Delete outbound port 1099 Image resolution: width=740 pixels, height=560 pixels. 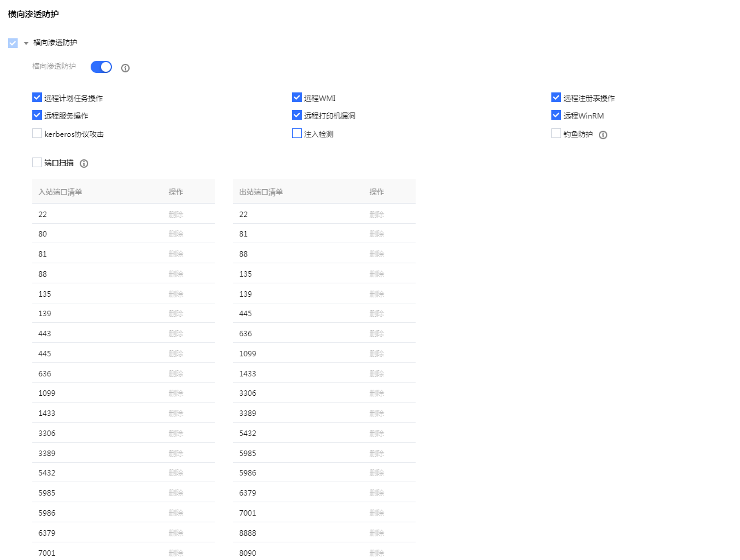point(377,354)
